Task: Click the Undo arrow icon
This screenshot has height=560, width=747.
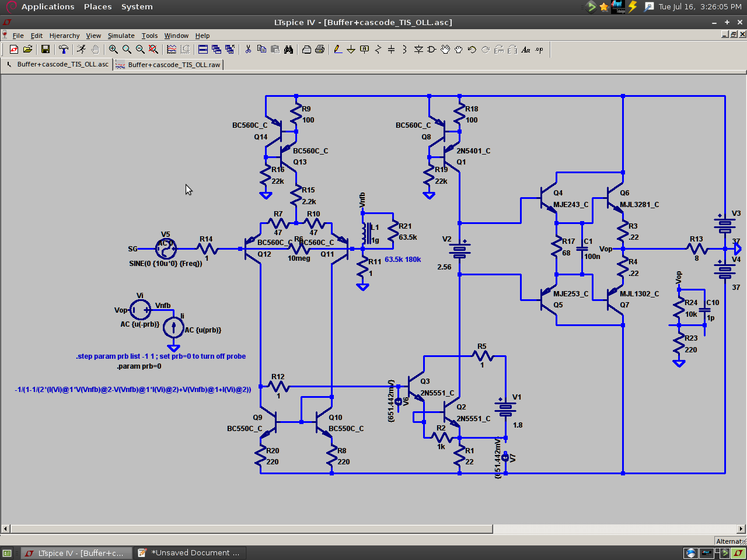Action: 472,50
